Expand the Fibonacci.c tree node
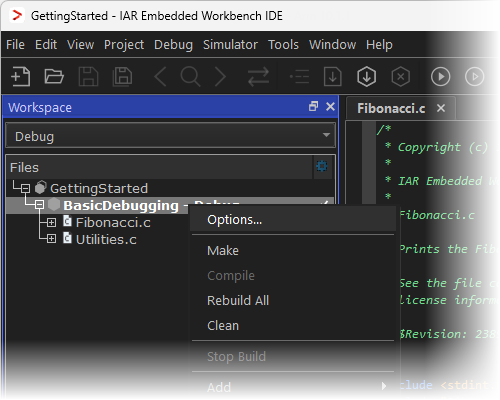This screenshot has height=400, width=500. pos(51,222)
